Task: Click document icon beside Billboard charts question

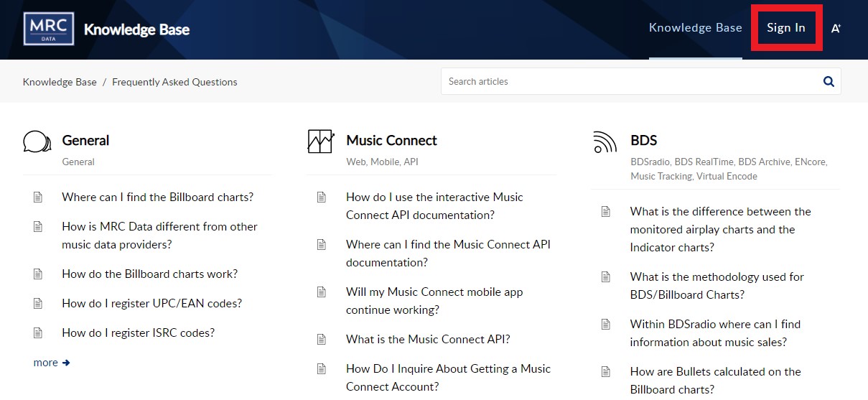Action: 38,197
